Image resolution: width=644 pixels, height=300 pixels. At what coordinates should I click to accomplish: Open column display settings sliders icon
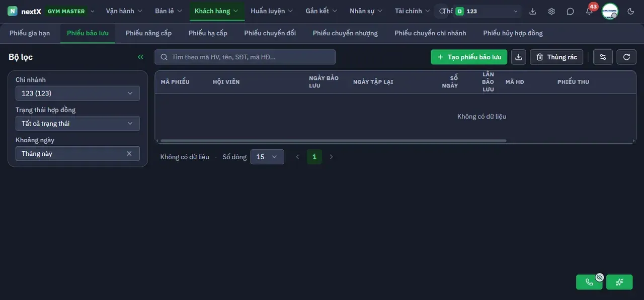tap(603, 57)
